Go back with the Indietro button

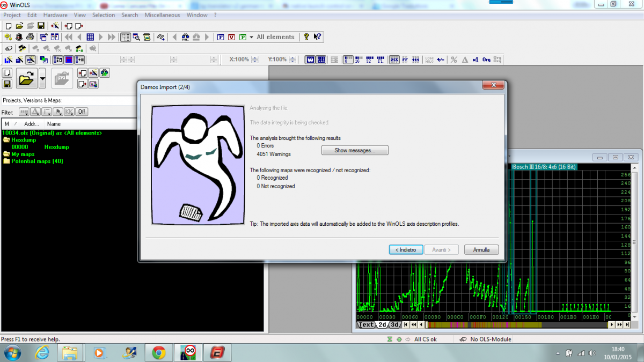[x=406, y=250]
